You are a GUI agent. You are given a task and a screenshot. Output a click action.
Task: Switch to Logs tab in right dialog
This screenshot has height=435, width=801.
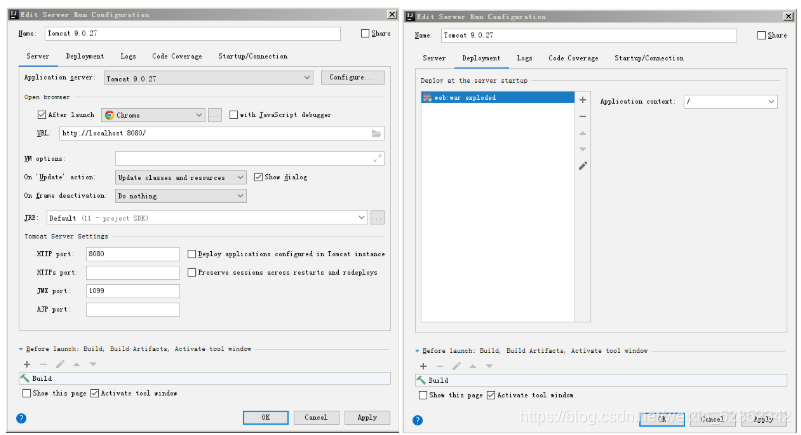click(x=525, y=58)
